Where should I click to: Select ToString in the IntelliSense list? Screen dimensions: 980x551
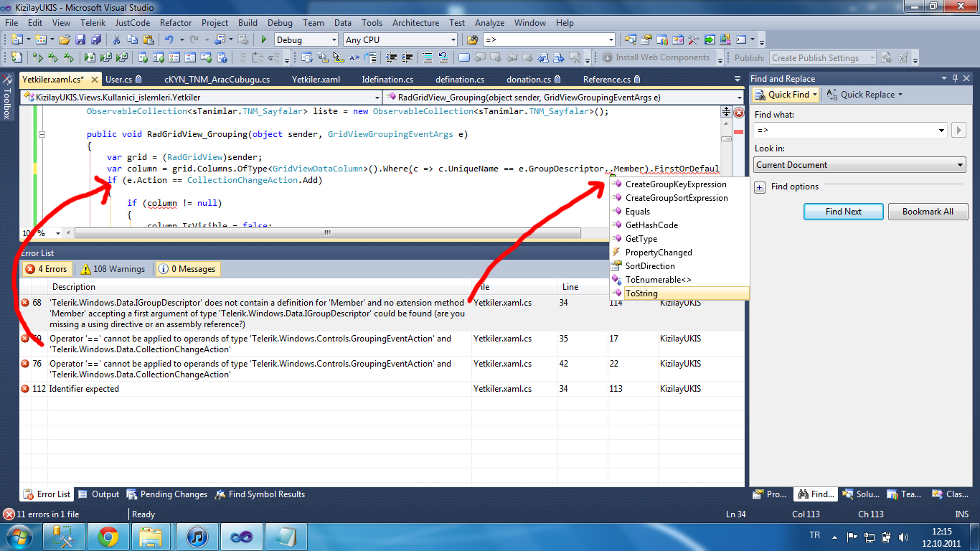641,293
